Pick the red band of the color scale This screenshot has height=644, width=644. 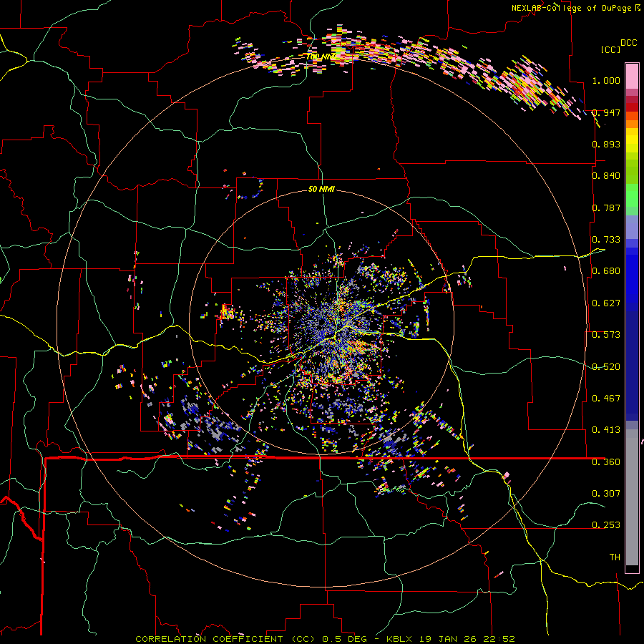[x=632, y=107]
